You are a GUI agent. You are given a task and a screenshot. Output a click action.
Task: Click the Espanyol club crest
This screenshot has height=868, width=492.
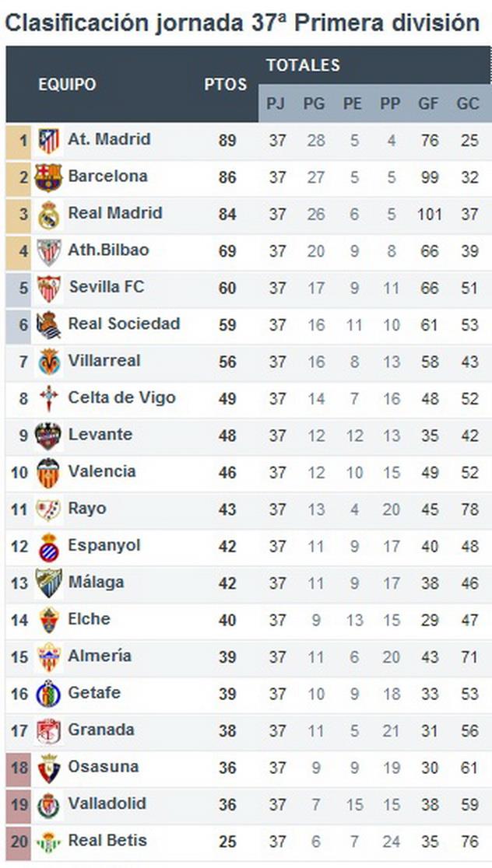point(48,547)
